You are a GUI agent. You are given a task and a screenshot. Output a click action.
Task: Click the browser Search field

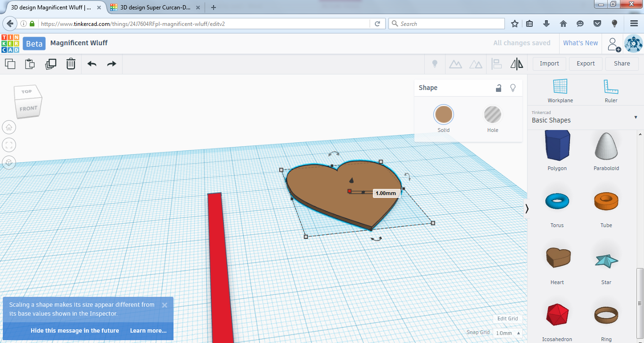click(446, 24)
